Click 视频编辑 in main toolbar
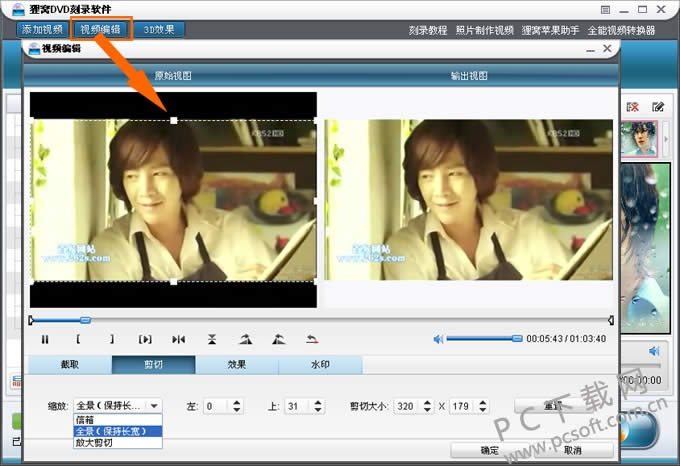Image resolution: width=680 pixels, height=466 pixels. [100, 29]
